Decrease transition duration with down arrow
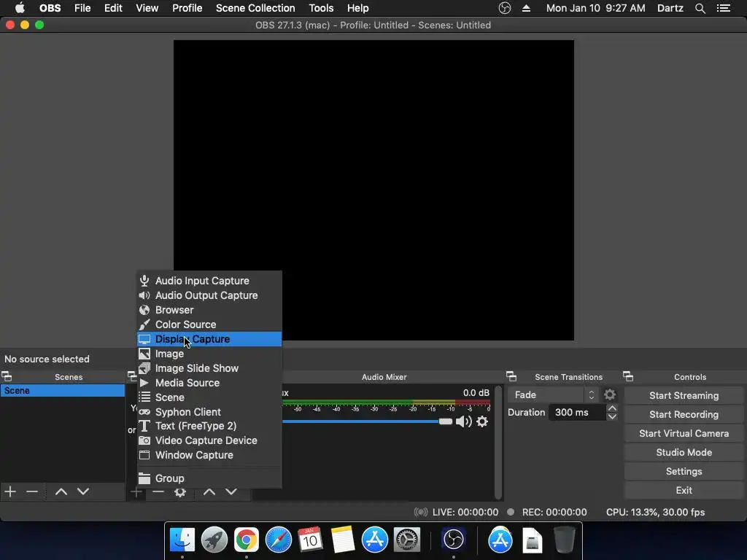Screen dimensions: 747x560 coord(612,416)
